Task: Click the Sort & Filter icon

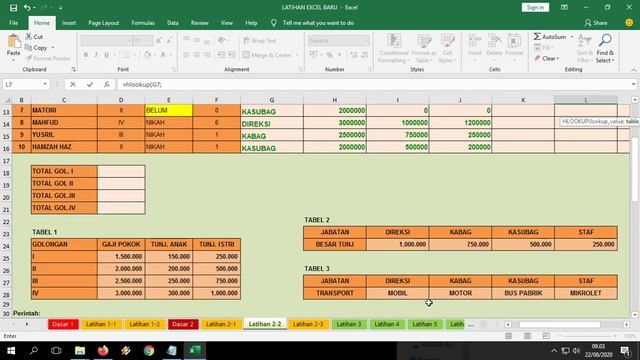Action: [x=585, y=41]
